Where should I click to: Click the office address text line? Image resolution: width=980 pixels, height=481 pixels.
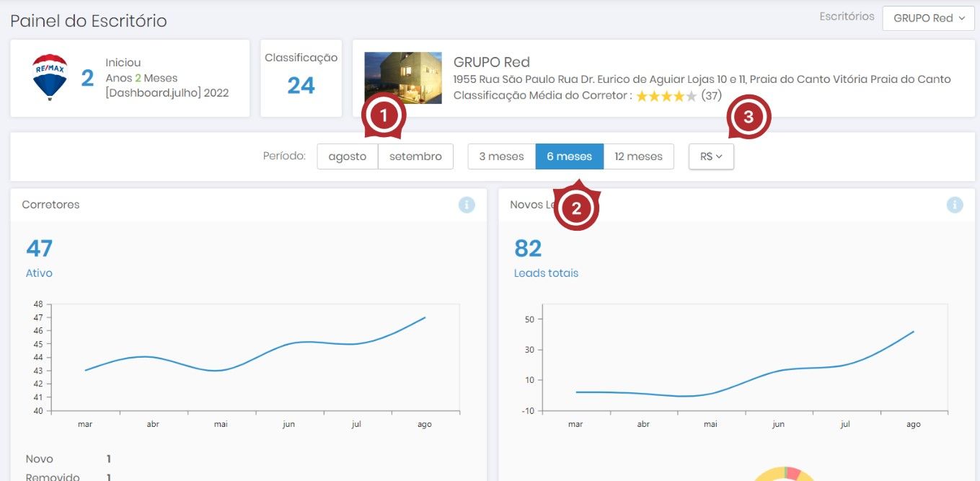702,79
